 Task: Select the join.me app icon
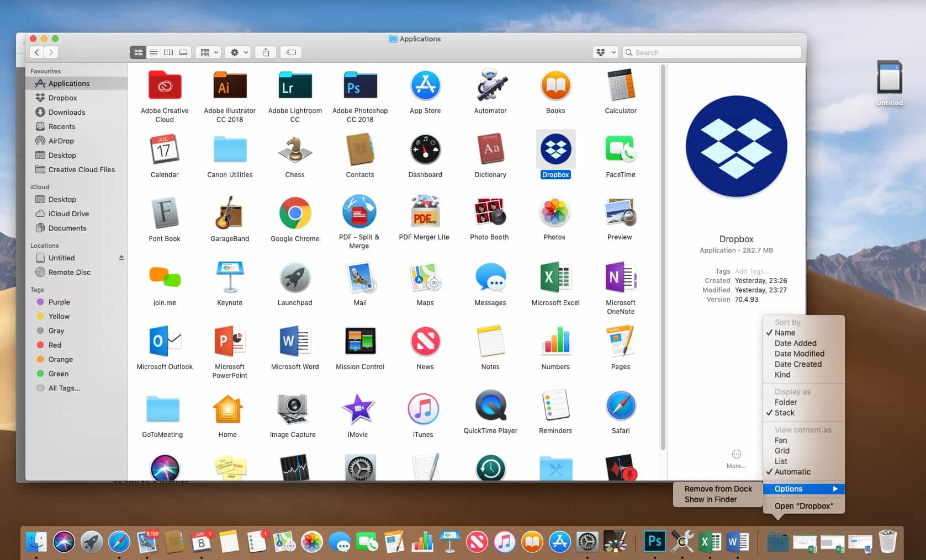click(x=165, y=277)
